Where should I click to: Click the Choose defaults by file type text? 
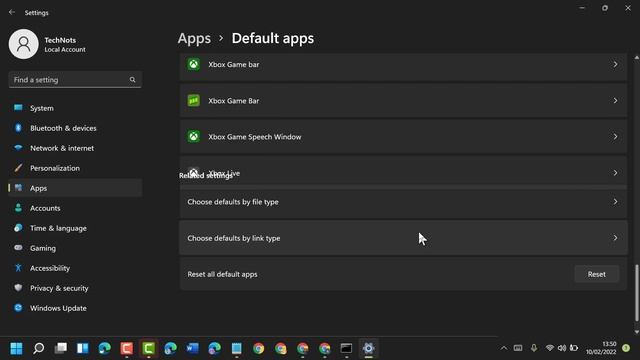tap(233, 202)
